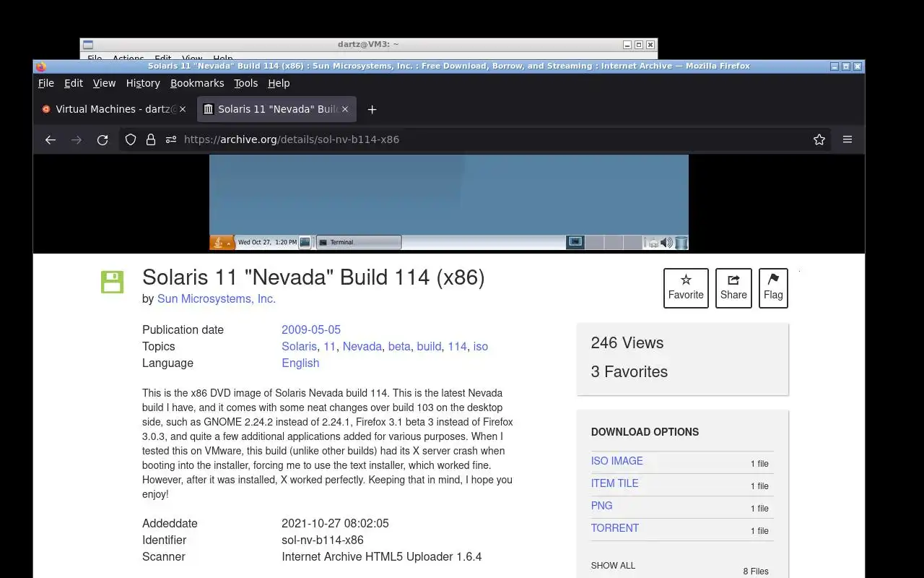924x578 pixels.
Task: Open the 11 topic link
Action: pyautogui.click(x=329, y=346)
